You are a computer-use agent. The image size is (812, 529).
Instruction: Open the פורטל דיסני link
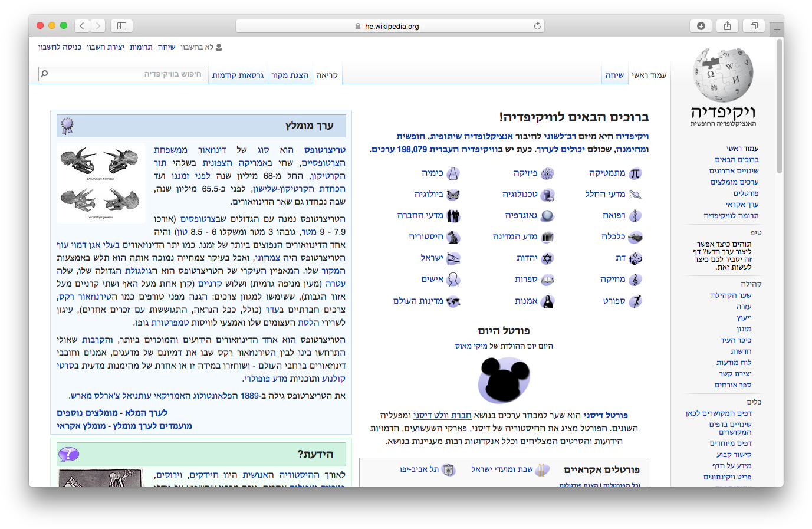tap(606, 415)
